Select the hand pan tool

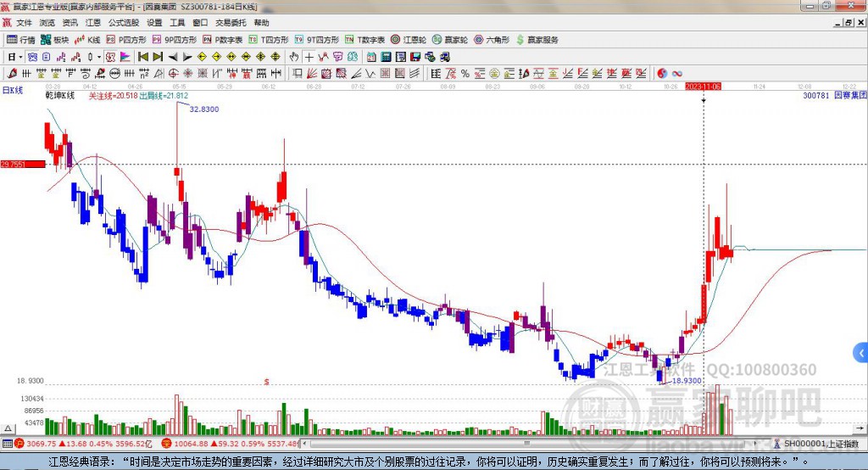(294, 57)
